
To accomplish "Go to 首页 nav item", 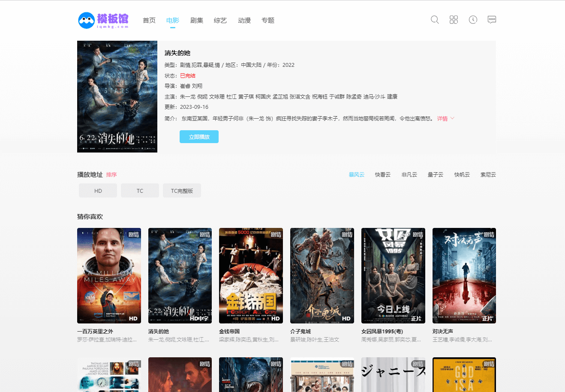I will (x=149, y=20).
